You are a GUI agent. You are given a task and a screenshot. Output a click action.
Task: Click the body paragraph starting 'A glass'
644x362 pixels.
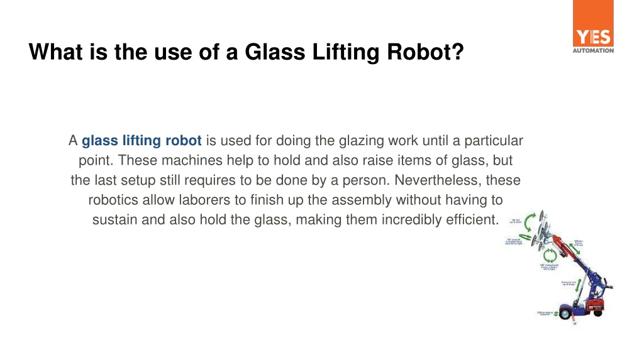(x=296, y=180)
